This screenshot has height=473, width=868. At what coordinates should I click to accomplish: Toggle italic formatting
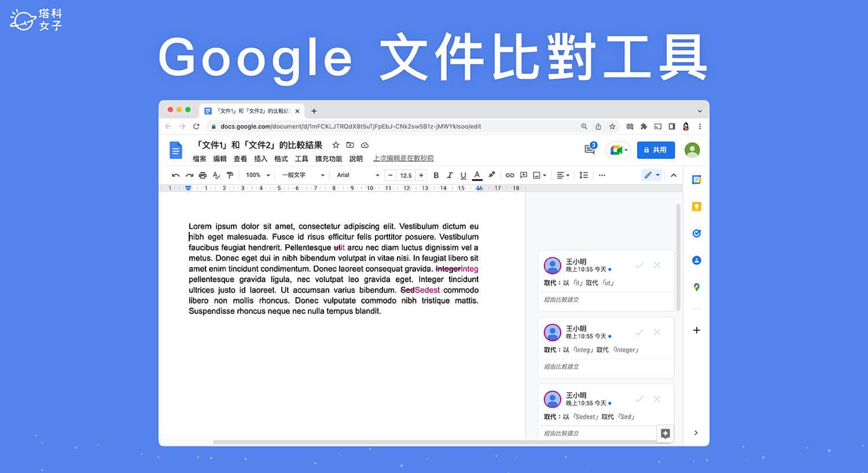(x=450, y=175)
